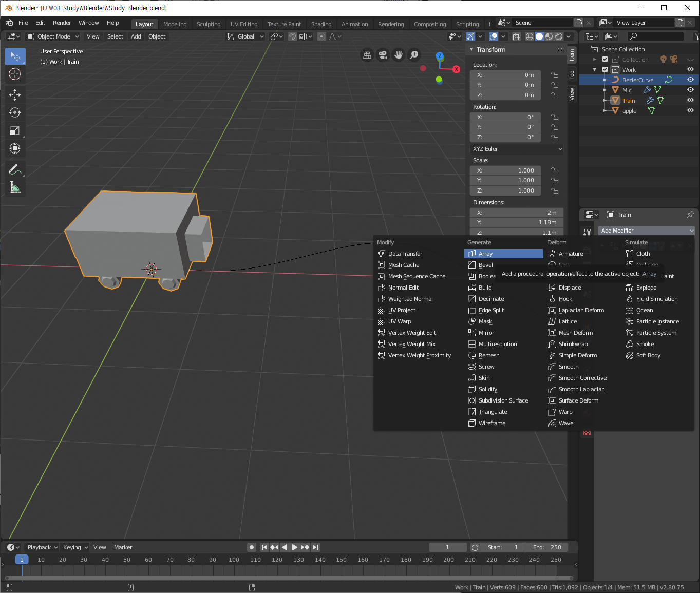Switch to orthographic grid view icon
Viewport: 700px width, 593px height.
(x=367, y=55)
